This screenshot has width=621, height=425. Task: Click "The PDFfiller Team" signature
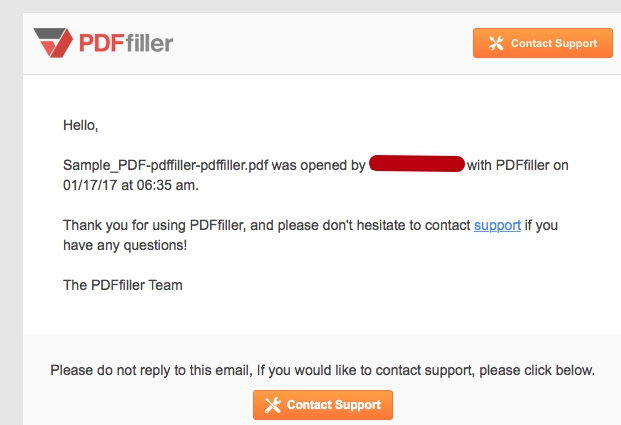point(123,285)
